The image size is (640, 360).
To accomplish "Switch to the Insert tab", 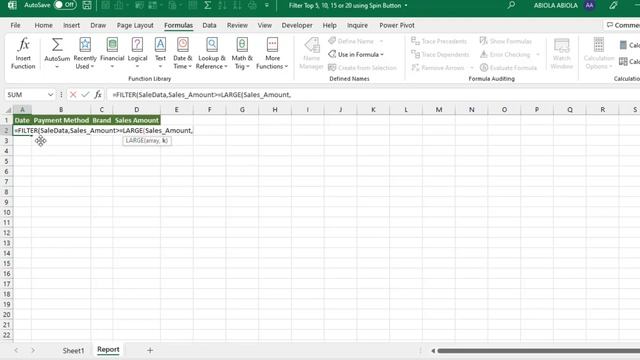I will (x=71, y=25).
